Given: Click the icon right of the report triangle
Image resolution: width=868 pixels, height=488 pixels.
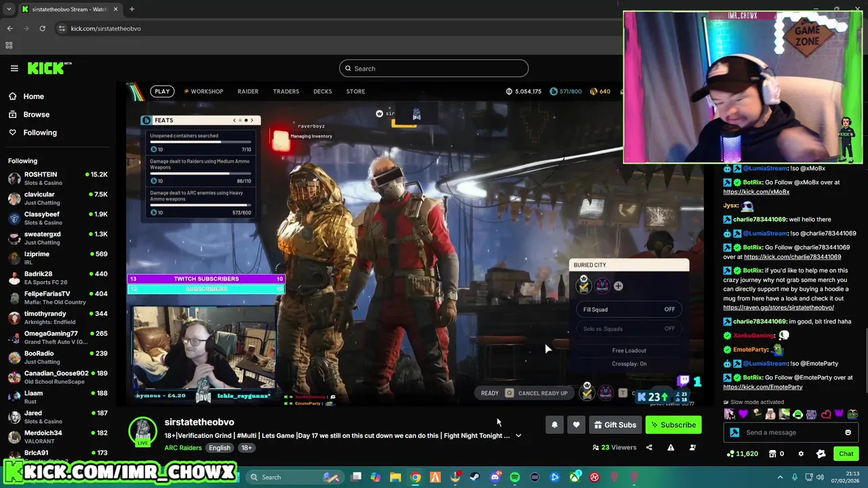Looking at the screenshot, I should (x=692, y=447).
